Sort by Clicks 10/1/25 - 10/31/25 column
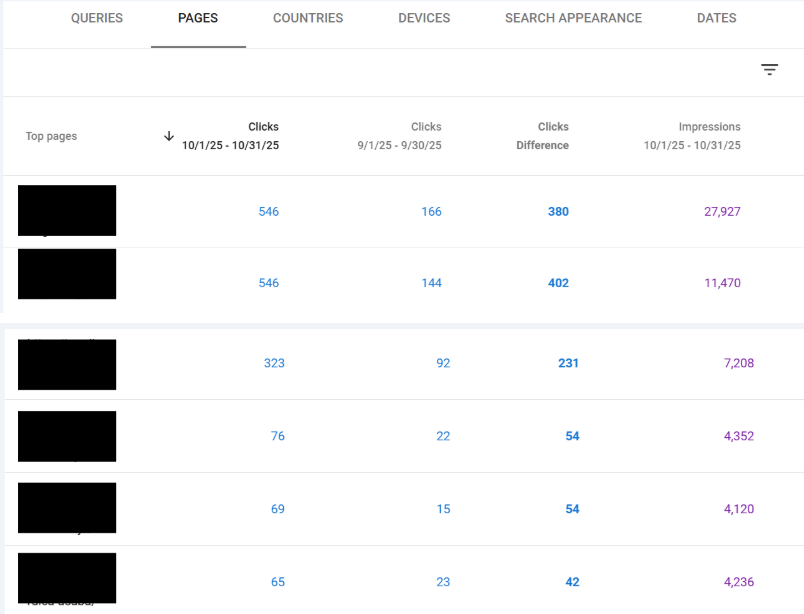 tap(230, 136)
